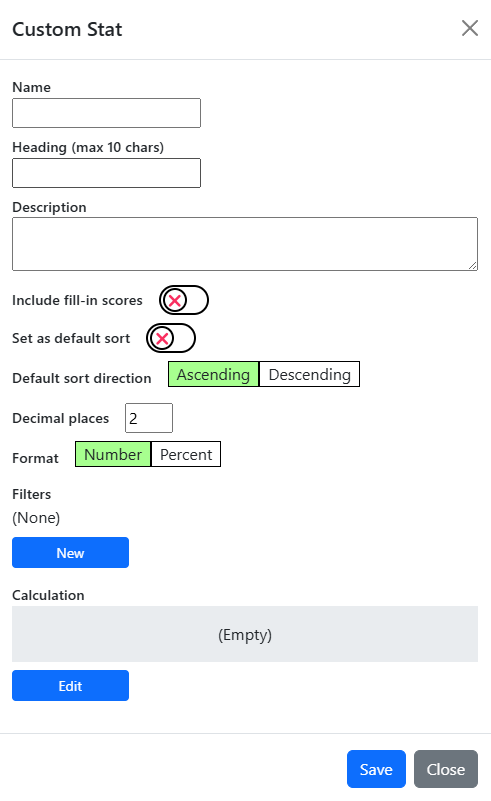Click the Description box resize grip icon
This screenshot has height=801, width=491.
473,266
